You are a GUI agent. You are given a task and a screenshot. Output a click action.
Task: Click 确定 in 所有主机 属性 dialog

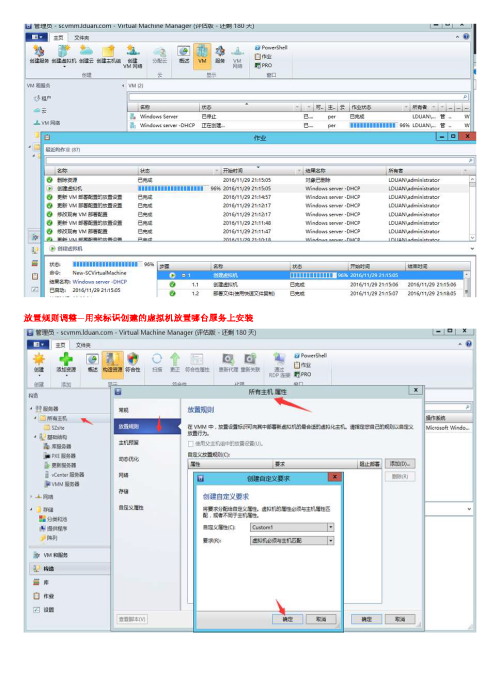366,619
